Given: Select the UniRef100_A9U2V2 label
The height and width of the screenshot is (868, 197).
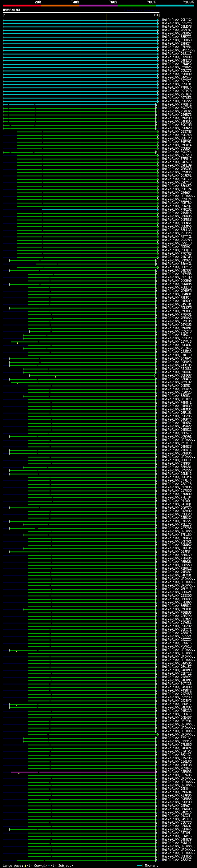Looking at the screenshot, I should [x=176, y=101].
